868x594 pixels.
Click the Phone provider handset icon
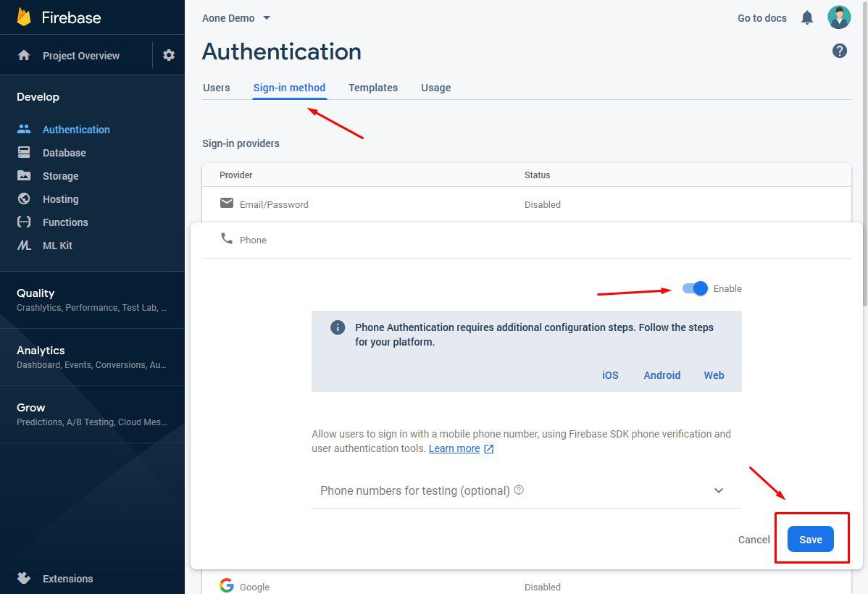tap(226, 238)
